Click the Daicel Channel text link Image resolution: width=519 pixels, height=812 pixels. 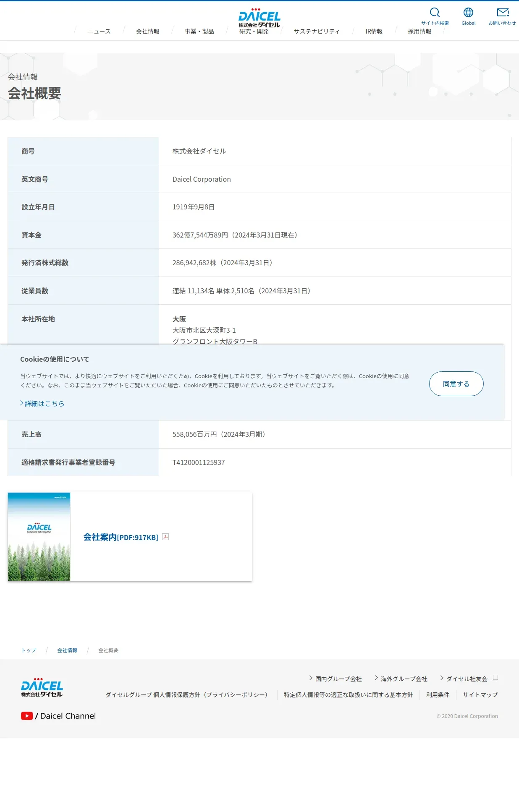(x=68, y=716)
